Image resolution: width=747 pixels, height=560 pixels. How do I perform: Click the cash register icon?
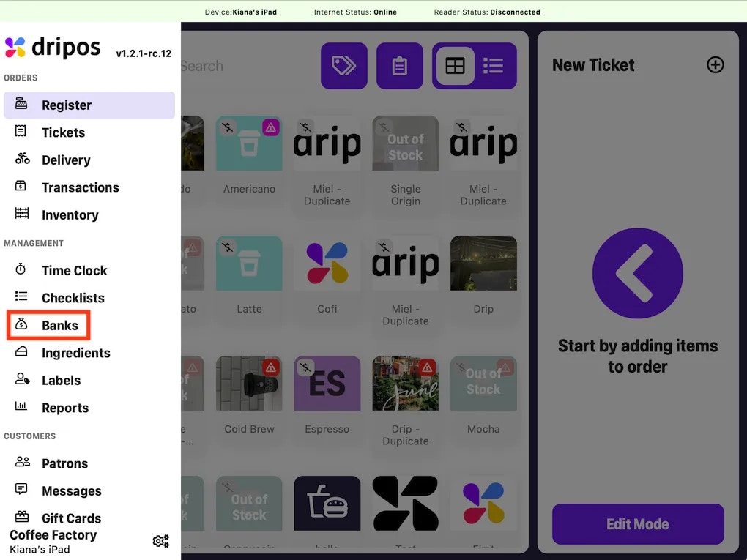[x=21, y=103]
